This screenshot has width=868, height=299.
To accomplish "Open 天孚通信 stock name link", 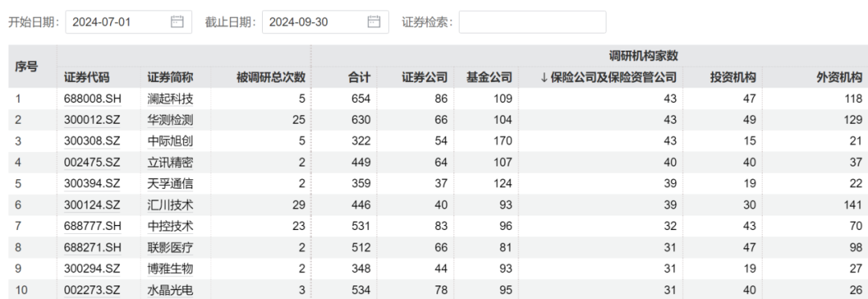I will pos(170,184).
